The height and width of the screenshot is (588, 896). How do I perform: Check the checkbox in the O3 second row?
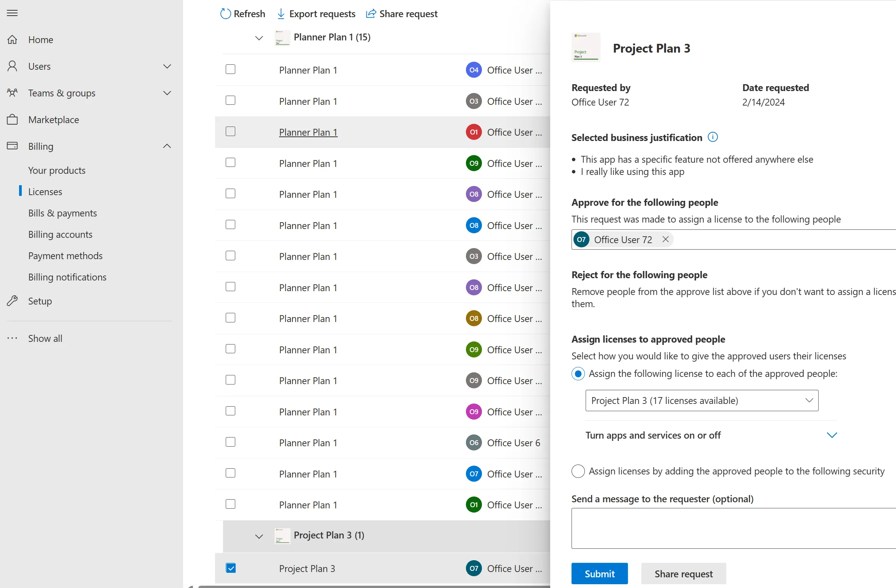230,100
